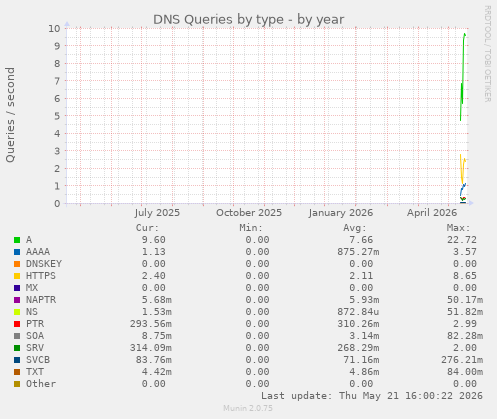Click the HTTPS average value 2.11

tap(361, 276)
